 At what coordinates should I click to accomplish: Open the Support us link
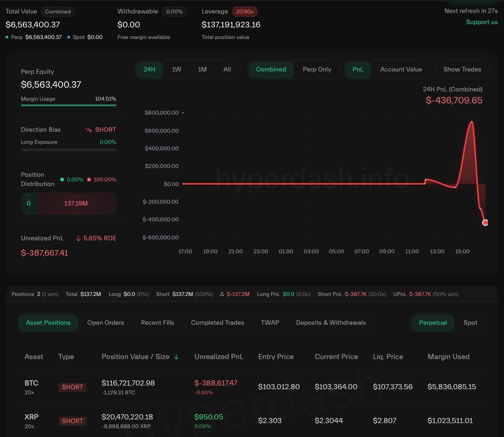(482, 22)
